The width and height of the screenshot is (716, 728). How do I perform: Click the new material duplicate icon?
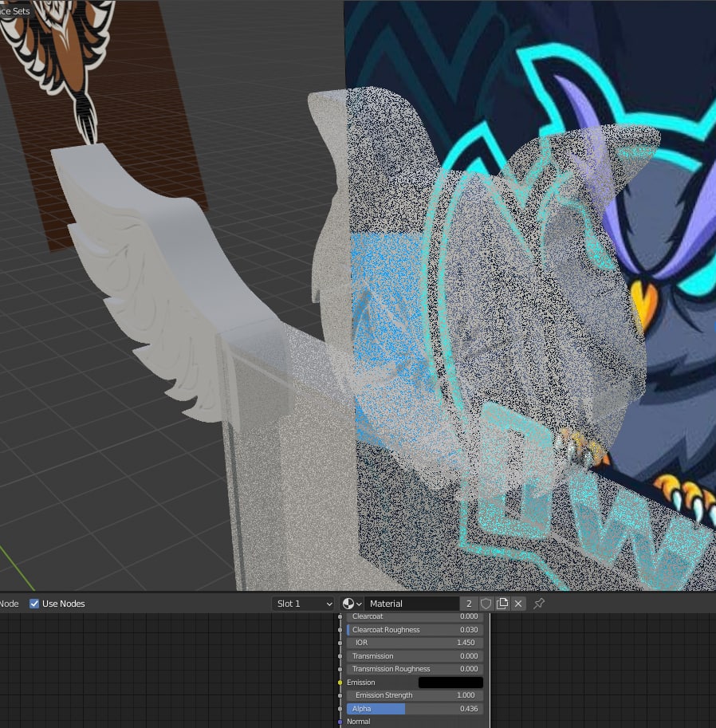pos(502,604)
